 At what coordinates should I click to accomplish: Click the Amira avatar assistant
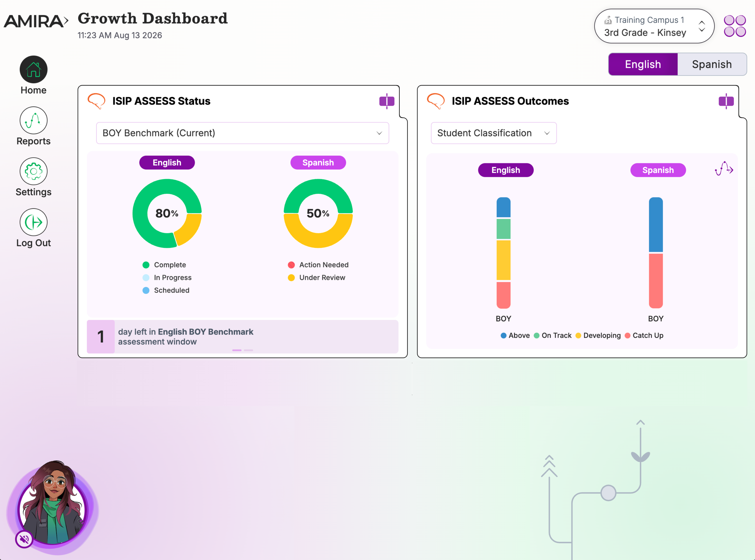(53, 505)
